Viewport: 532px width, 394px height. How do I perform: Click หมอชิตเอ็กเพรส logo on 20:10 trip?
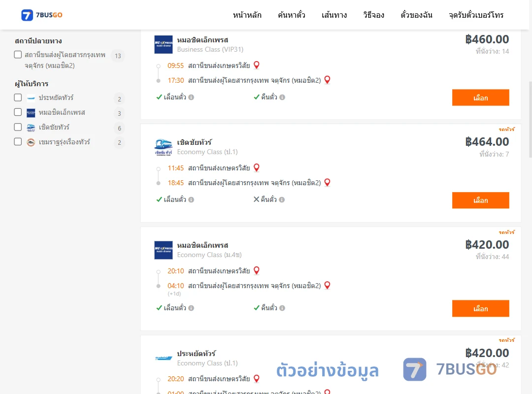[164, 250]
